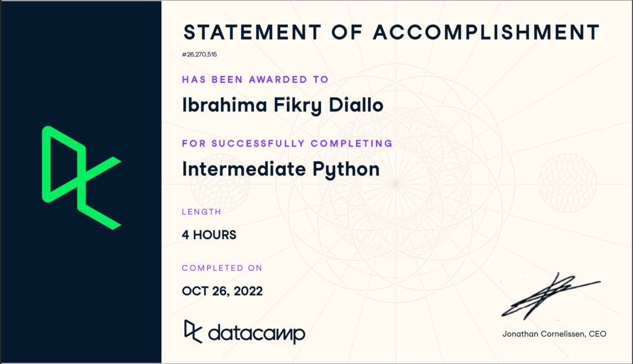Click the FOR SUCCESSFULLY COMPLETING label
Screen dimensions: 633x364
tap(287, 143)
